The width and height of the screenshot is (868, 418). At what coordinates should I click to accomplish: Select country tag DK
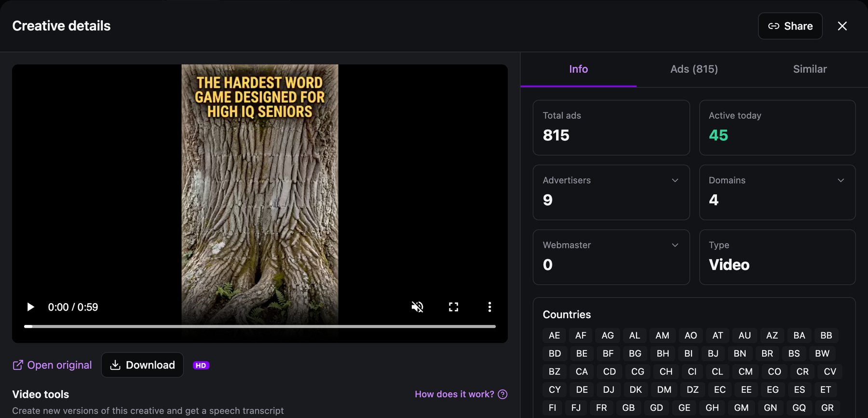[x=636, y=390]
